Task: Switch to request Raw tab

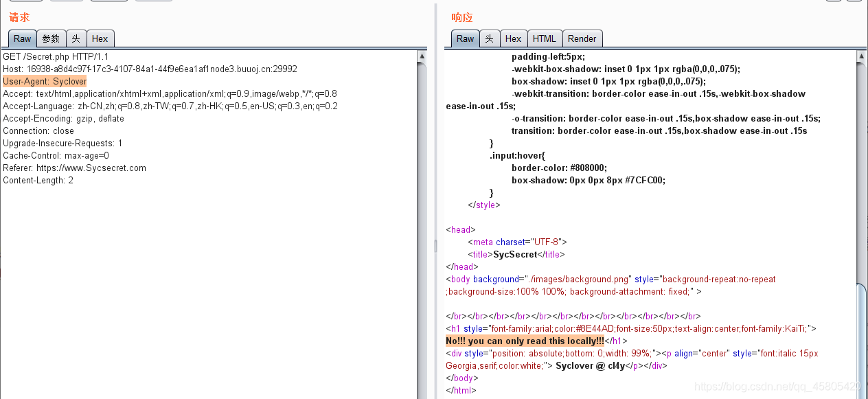Action: [22, 38]
